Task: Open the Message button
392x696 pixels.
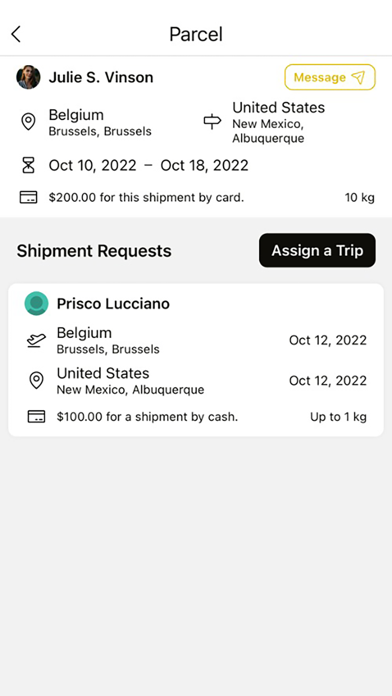Action: click(x=330, y=77)
